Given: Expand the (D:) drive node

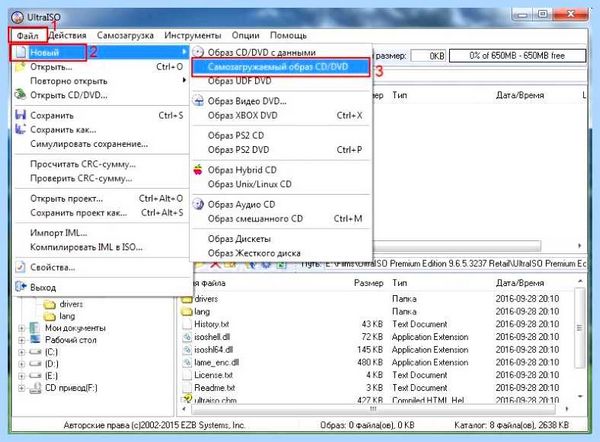Looking at the screenshot, I should pyautogui.click(x=21, y=364).
